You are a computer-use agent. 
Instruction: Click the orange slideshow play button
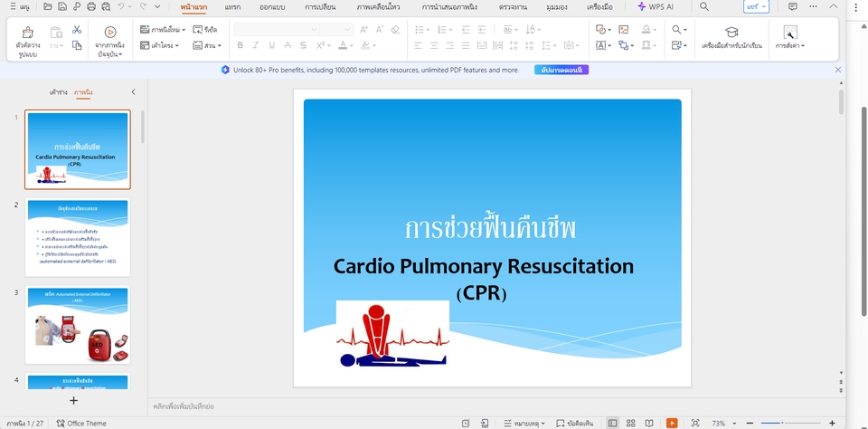672,423
